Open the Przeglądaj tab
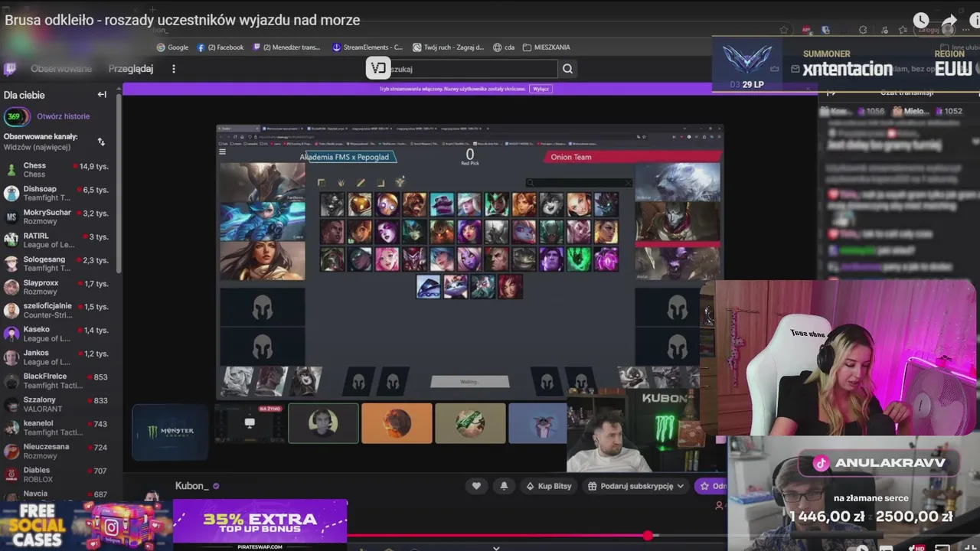Viewport: 980px width, 551px height. point(131,69)
